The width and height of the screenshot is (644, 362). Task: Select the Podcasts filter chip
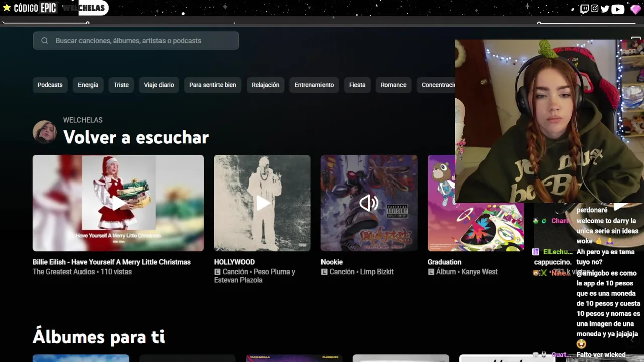(x=50, y=85)
